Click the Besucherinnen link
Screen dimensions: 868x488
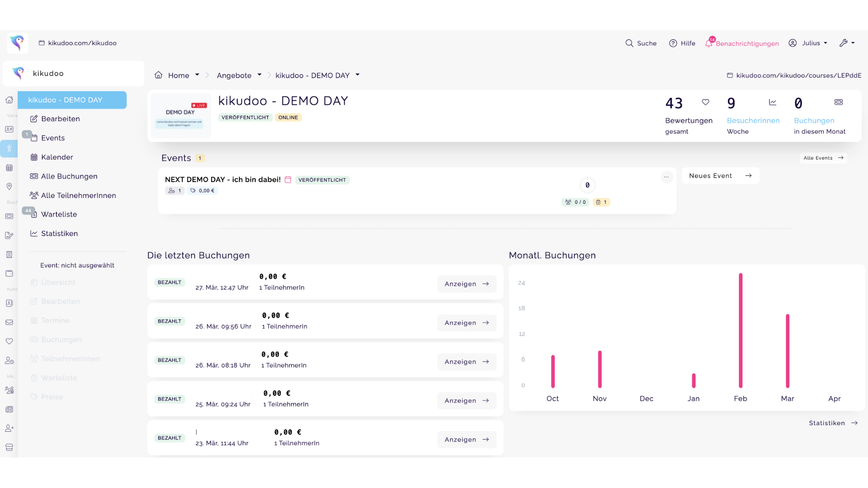[753, 121]
